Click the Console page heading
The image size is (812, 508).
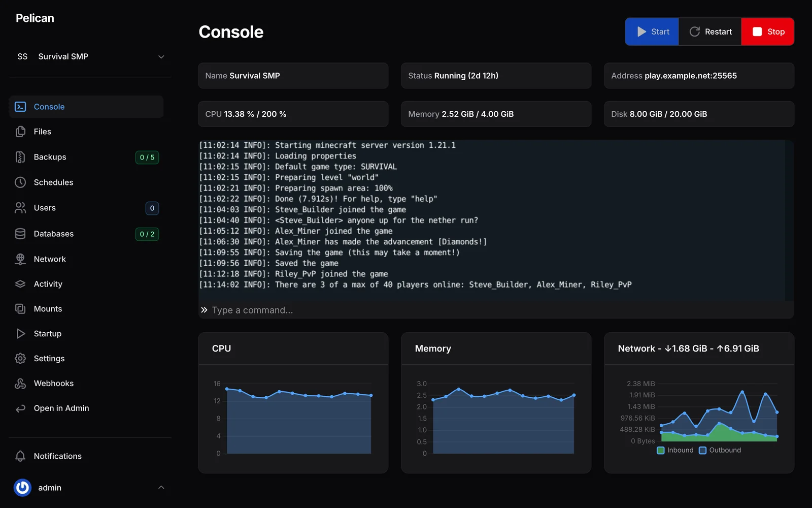[x=231, y=32]
